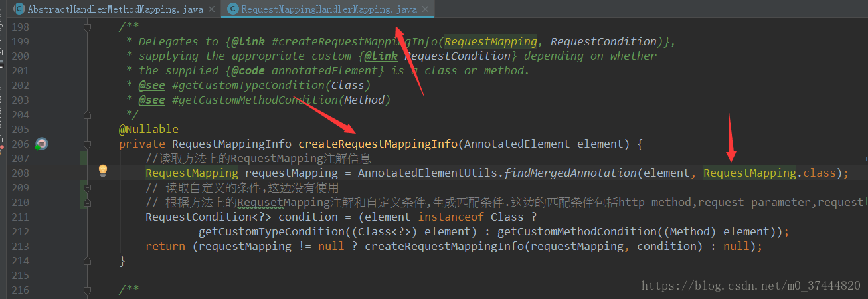The width and height of the screenshot is (868, 299).
Task: Collapse the Javadoc block at line 198
Action: coord(87,27)
